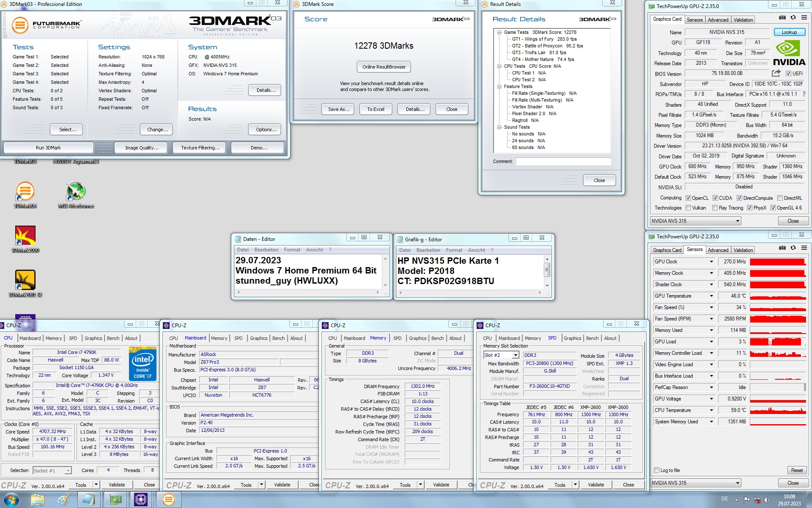Open the MSI Afterburner desktop shortcut
The width and height of the screenshot is (812, 508).
click(x=76, y=195)
